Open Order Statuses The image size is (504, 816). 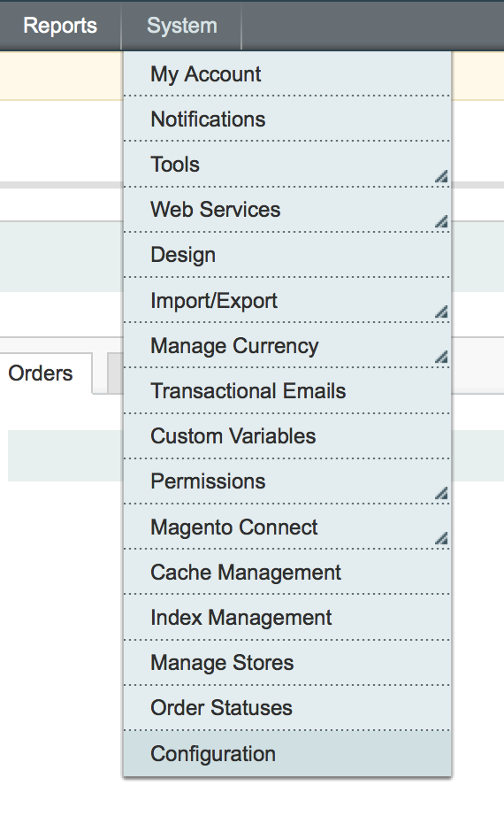click(287, 708)
